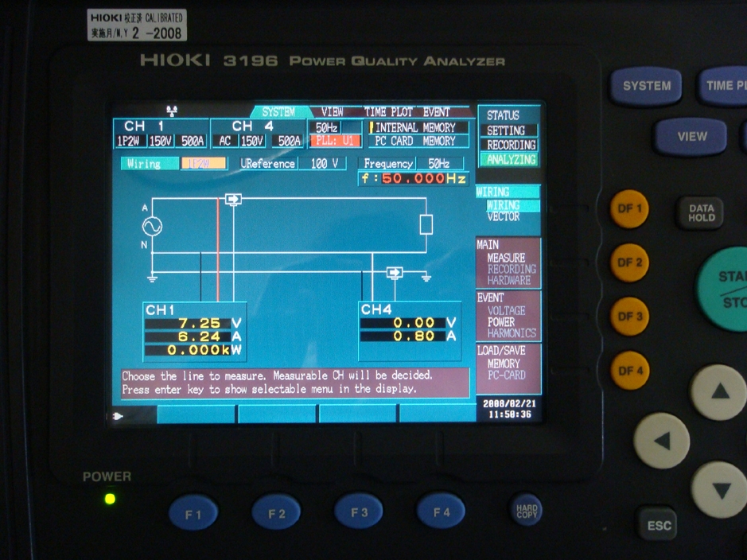Click the upper current clamp sensor icon
Image resolution: width=747 pixels, height=560 pixels.
pyautogui.click(x=233, y=199)
